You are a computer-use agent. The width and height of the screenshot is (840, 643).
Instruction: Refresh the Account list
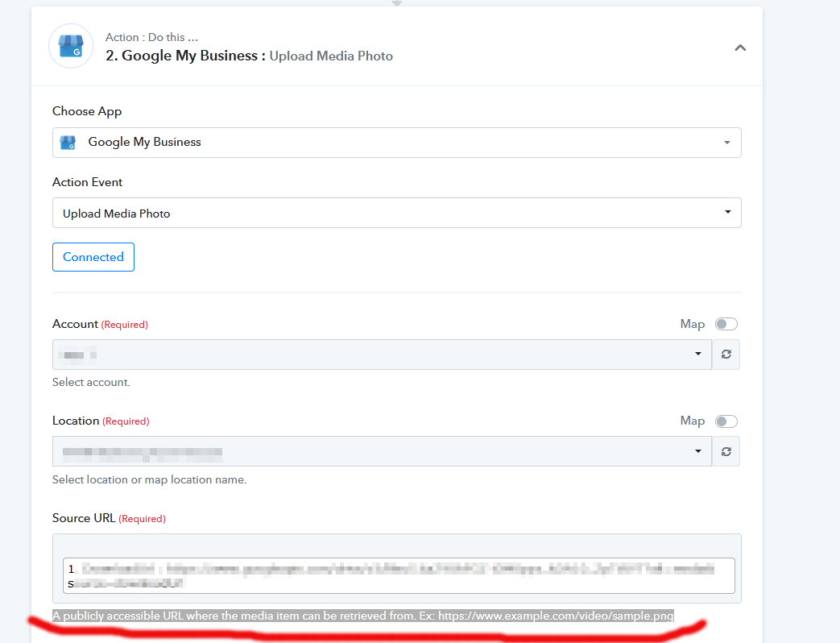point(726,355)
